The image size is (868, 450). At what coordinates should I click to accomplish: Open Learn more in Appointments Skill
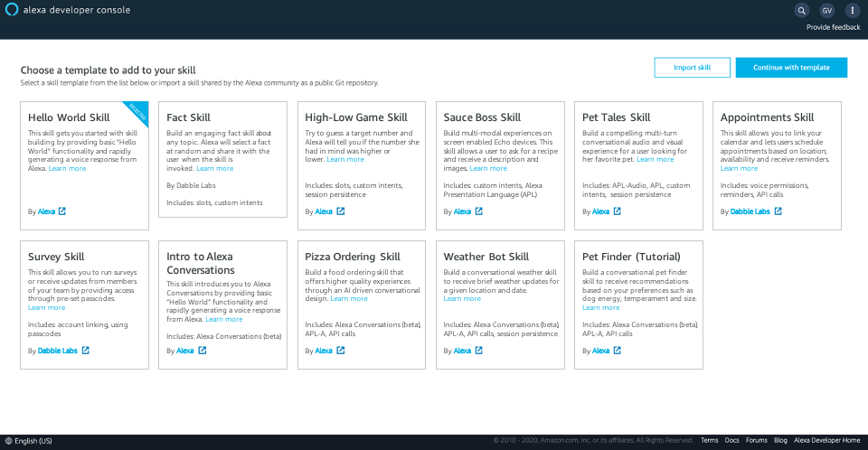click(x=739, y=168)
